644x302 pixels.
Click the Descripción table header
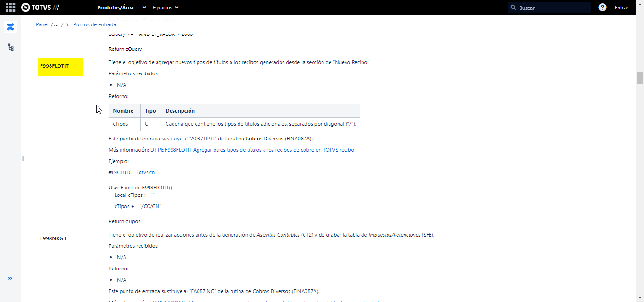coord(261,111)
